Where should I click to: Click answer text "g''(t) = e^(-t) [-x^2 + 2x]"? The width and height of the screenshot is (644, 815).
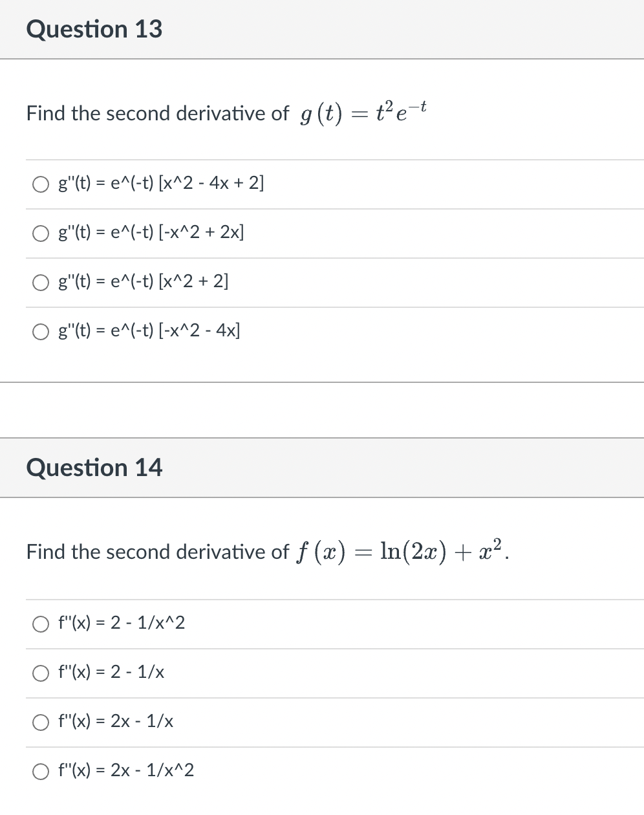(151, 233)
